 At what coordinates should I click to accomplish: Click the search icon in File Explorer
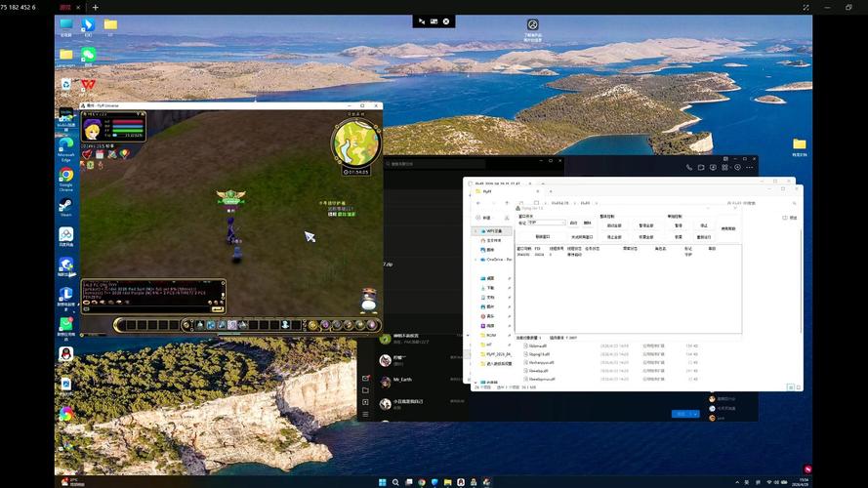pos(794,203)
